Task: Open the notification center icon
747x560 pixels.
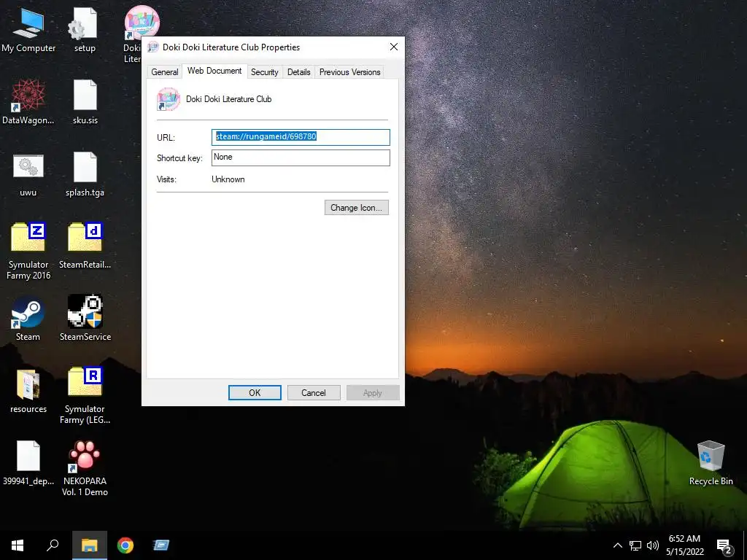Action: pyautogui.click(x=724, y=545)
